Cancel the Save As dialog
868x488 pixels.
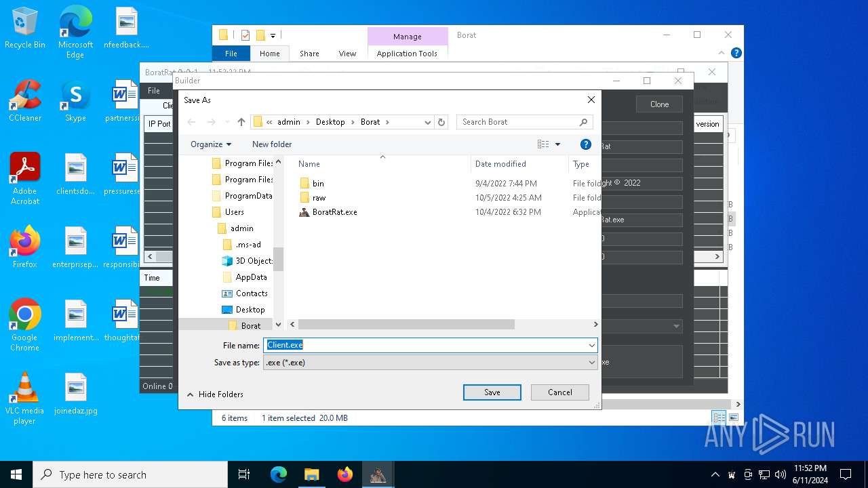coord(560,392)
